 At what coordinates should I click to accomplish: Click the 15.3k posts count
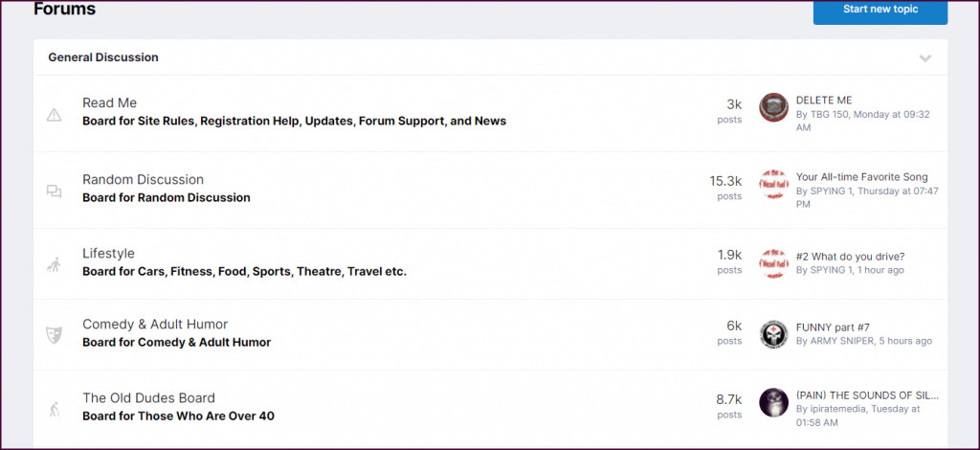pos(725,188)
